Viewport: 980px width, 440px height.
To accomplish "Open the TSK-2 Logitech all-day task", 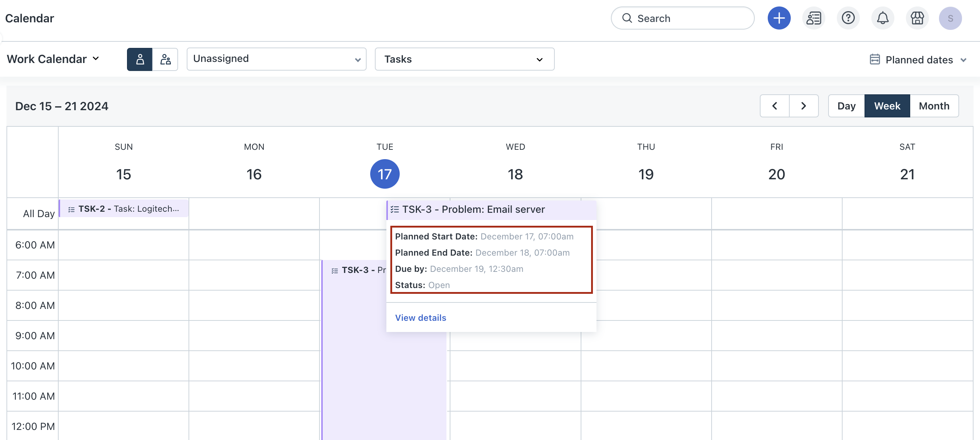I will click(124, 208).
